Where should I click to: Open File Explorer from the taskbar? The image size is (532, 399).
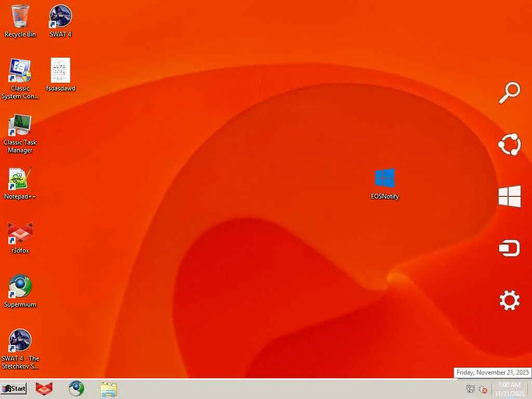pyautogui.click(x=109, y=389)
